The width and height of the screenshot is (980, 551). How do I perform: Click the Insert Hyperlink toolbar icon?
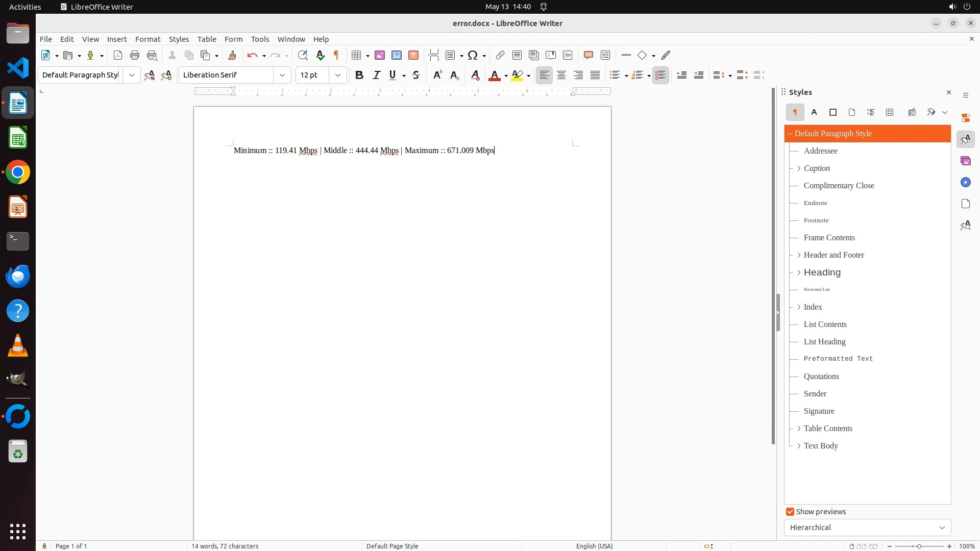pos(500,55)
